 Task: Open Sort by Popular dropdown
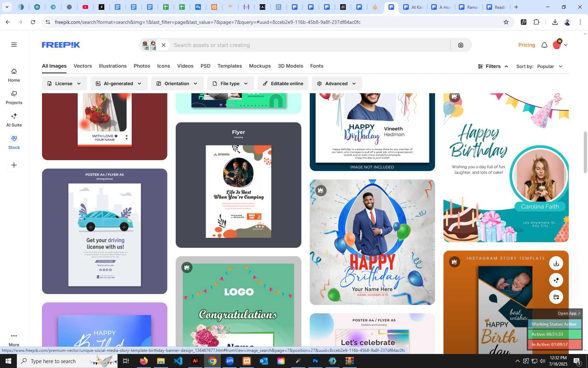pos(539,66)
